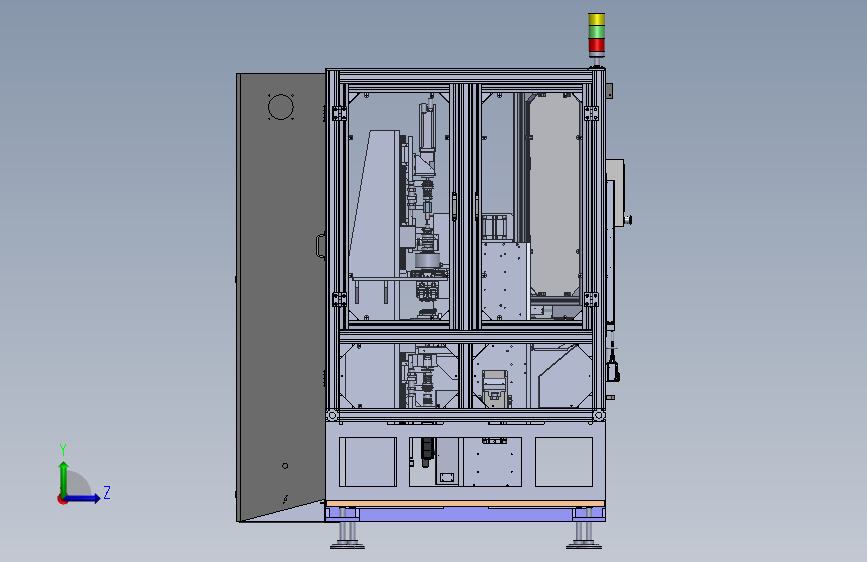Select the bottom-left round corner connector of frame
Viewport: 867px width, 562px height.
(x=332, y=415)
